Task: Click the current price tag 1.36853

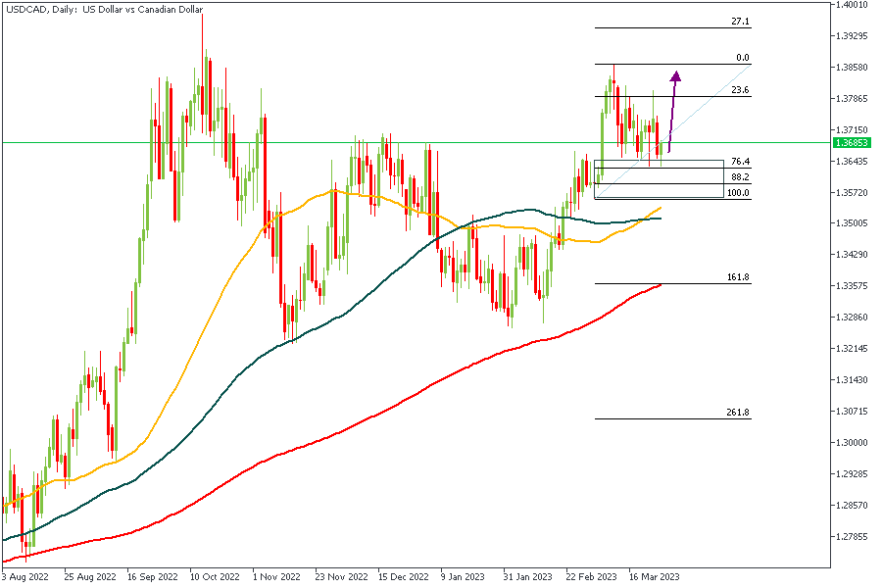Action: click(847, 143)
